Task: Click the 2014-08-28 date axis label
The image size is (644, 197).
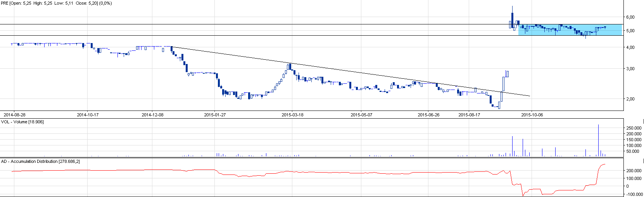Action: tap(14, 115)
